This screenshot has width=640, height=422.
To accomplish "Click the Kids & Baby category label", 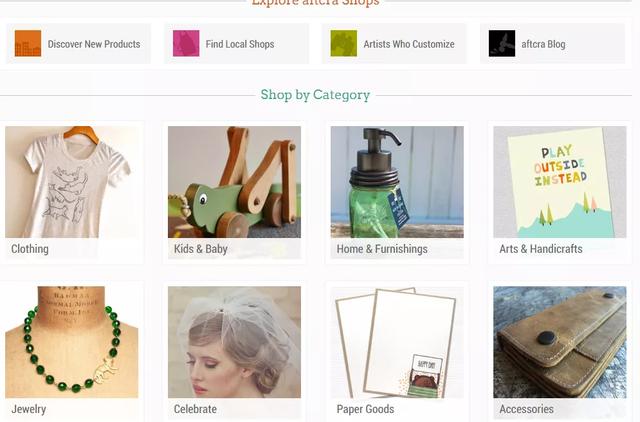I will (201, 249).
